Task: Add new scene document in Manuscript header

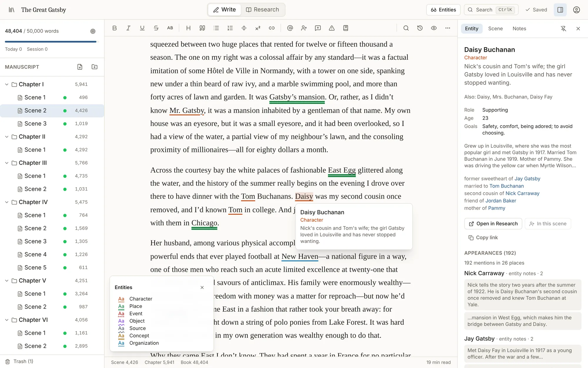Action: pos(80,67)
